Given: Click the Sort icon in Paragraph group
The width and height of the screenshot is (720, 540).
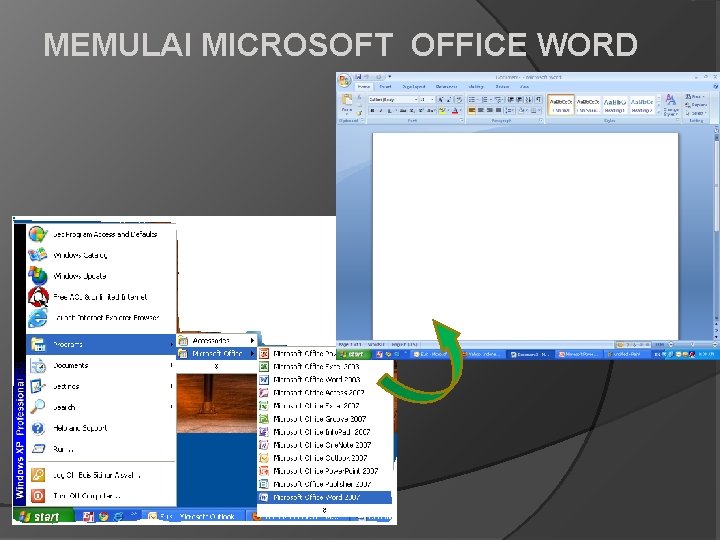Looking at the screenshot, I should tap(529, 100).
